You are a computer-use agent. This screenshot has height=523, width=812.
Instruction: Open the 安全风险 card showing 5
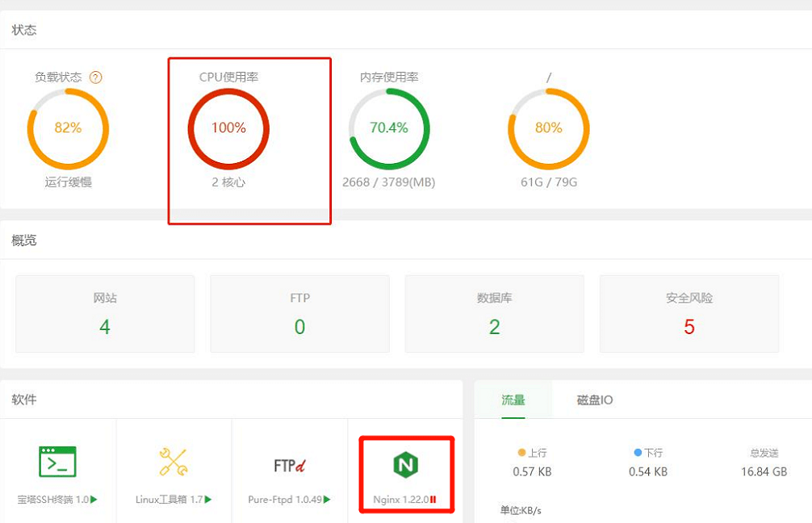pyautogui.click(x=689, y=313)
